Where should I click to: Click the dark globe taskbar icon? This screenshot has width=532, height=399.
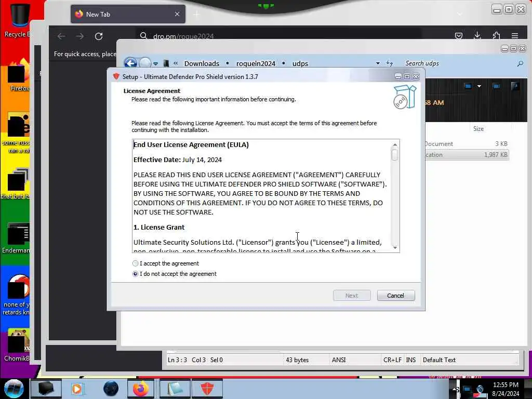111,389
